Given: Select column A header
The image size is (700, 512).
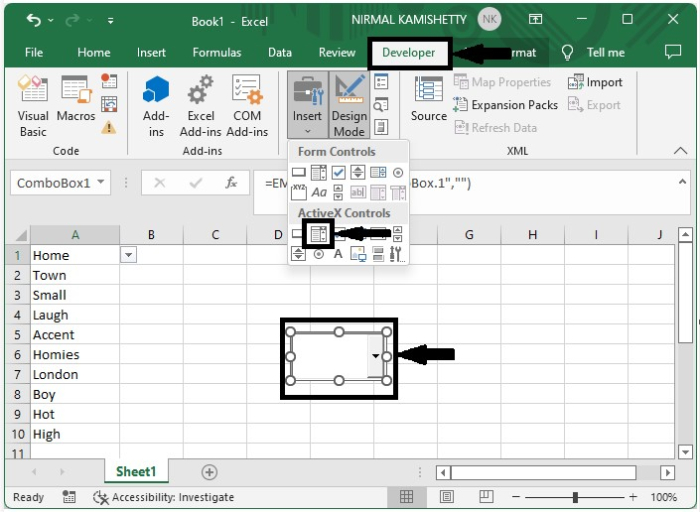Looking at the screenshot, I should [x=75, y=235].
